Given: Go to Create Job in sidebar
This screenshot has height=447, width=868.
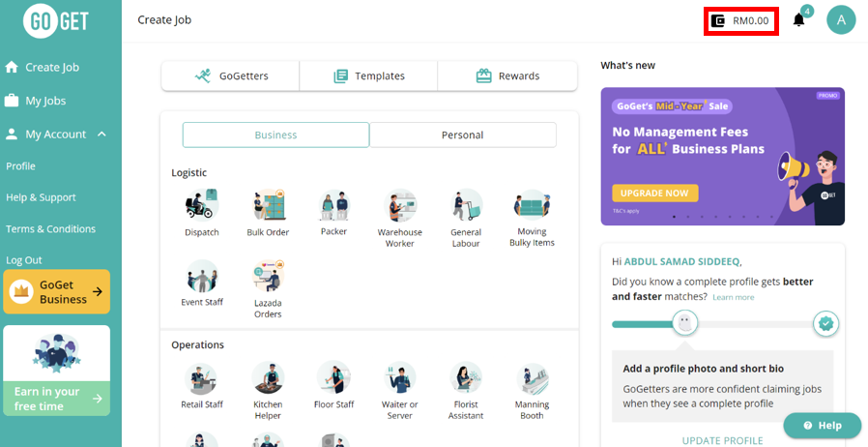Looking at the screenshot, I should pyautogui.click(x=43, y=67).
